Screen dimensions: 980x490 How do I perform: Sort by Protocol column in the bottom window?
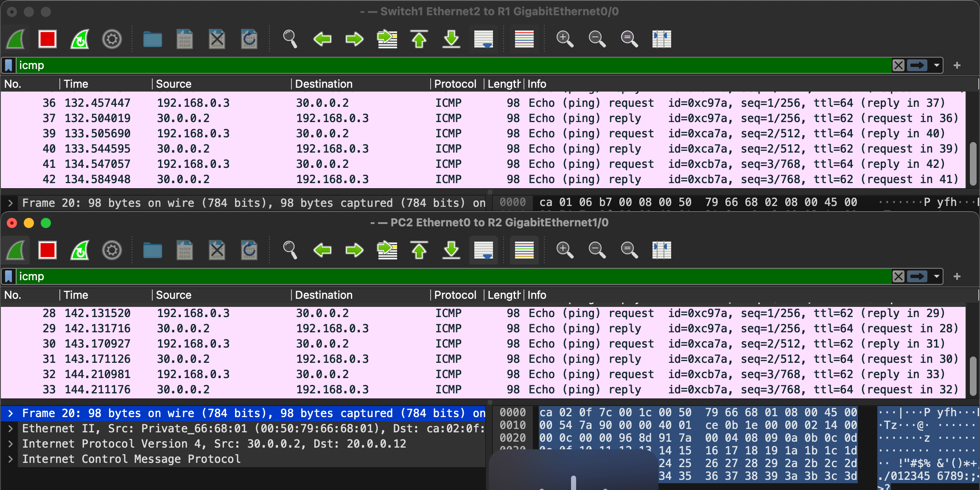(455, 295)
